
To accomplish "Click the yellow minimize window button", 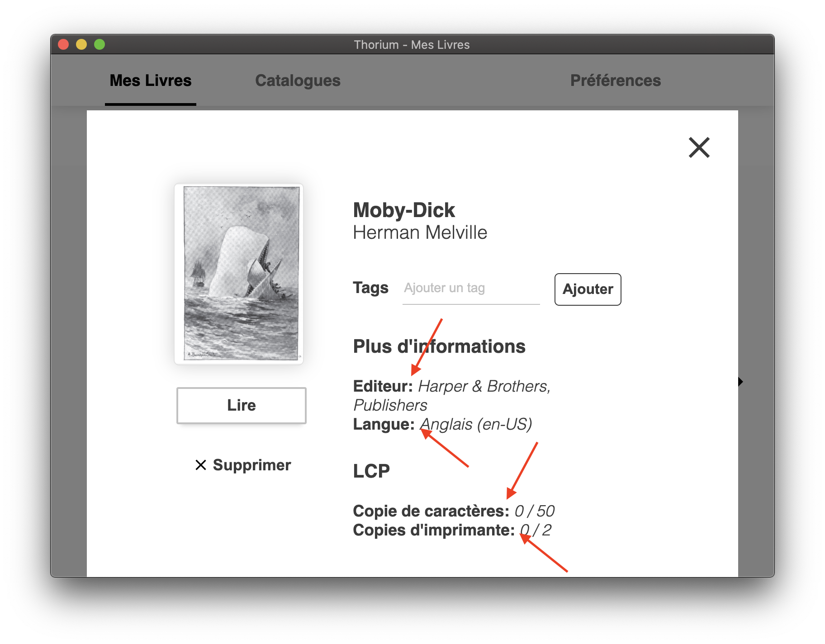I will point(81,44).
